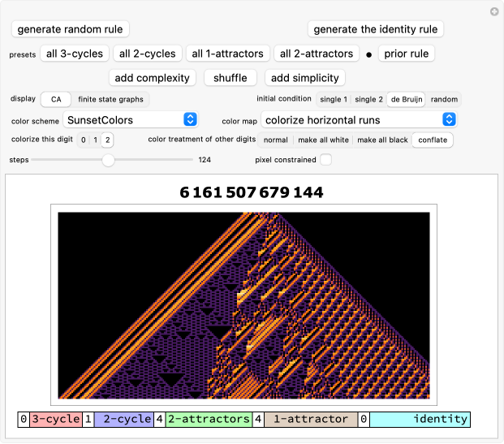Click generate random rule button
Image resolution: width=504 pixels, height=444 pixels.
click(70, 29)
